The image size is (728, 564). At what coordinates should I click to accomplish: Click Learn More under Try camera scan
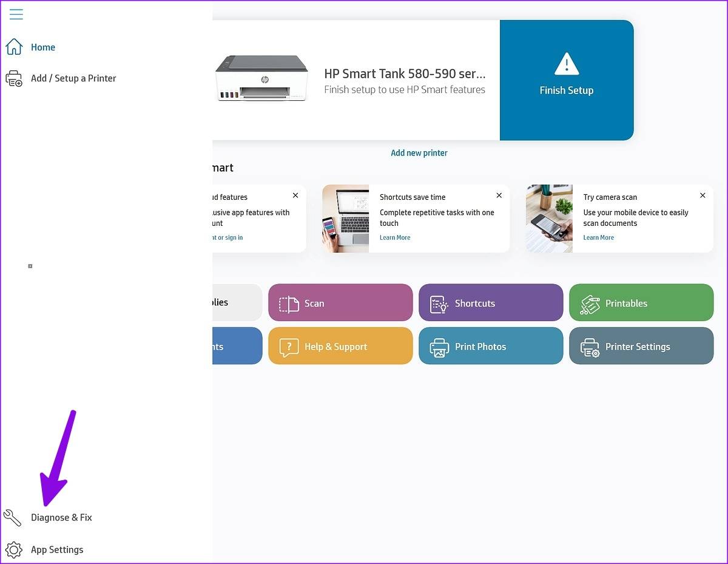pyautogui.click(x=598, y=238)
